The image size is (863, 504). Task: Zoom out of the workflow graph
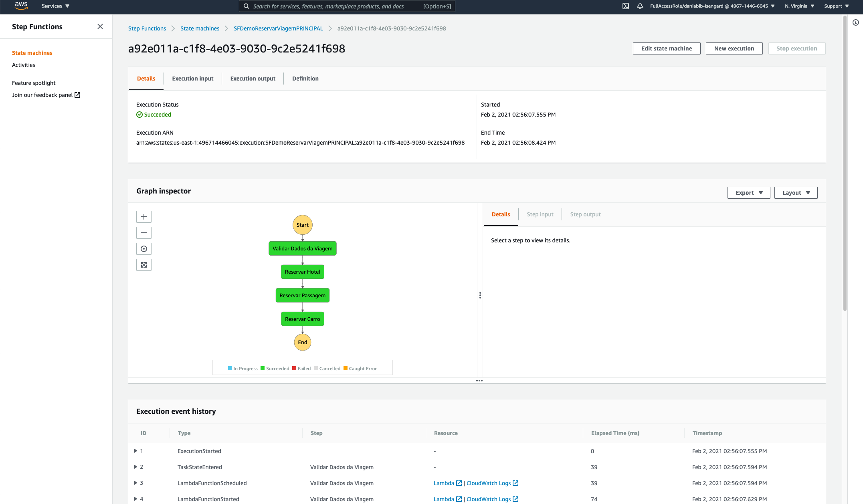point(144,233)
